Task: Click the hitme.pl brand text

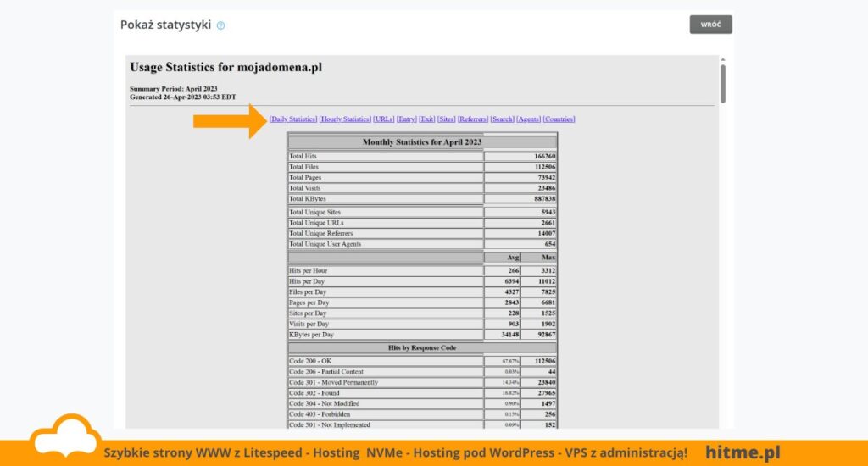Action: 743,452
